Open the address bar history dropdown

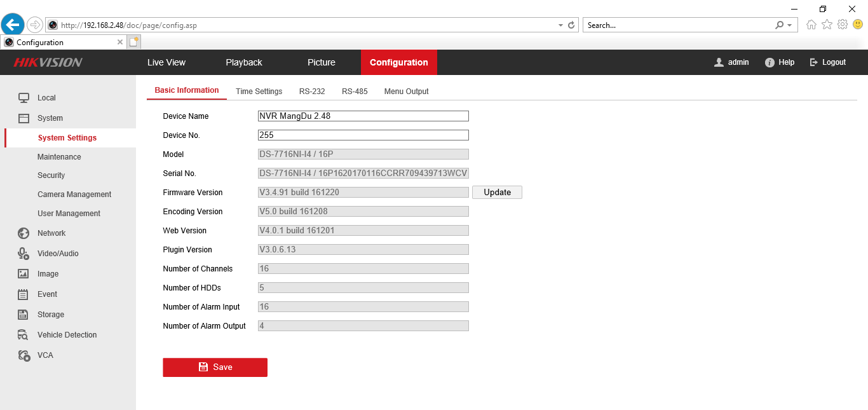click(560, 25)
